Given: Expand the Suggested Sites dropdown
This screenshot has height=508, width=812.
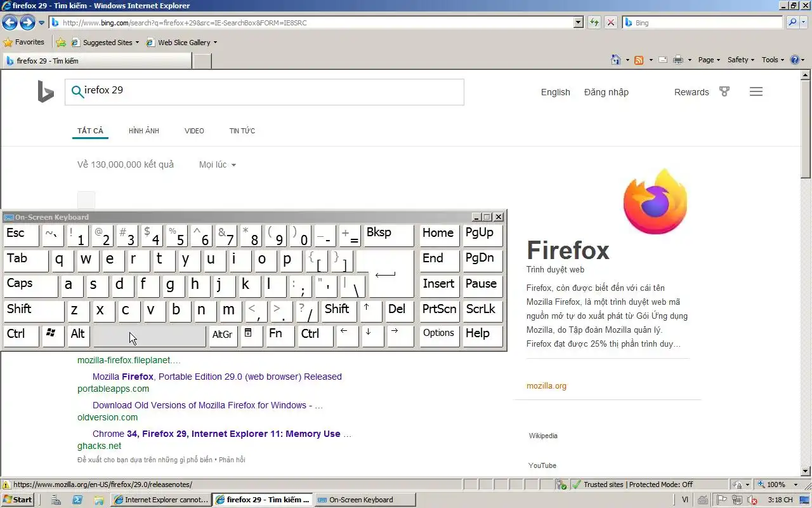Looking at the screenshot, I should pos(137,43).
